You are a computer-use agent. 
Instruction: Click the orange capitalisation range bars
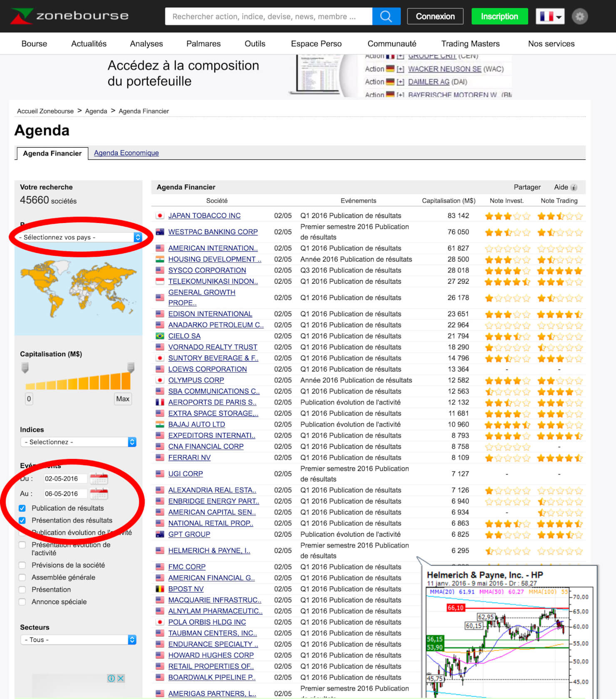point(78,381)
